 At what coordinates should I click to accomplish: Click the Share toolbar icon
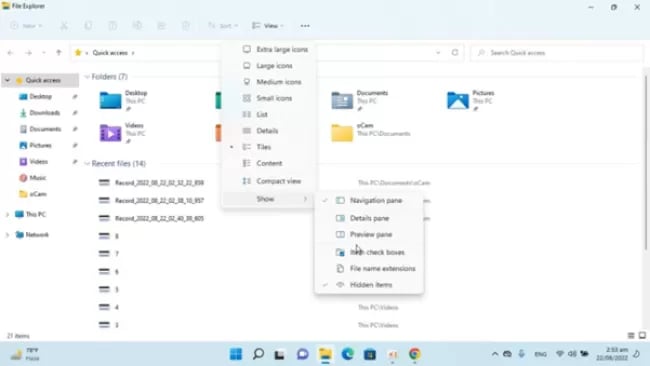point(161,26)
